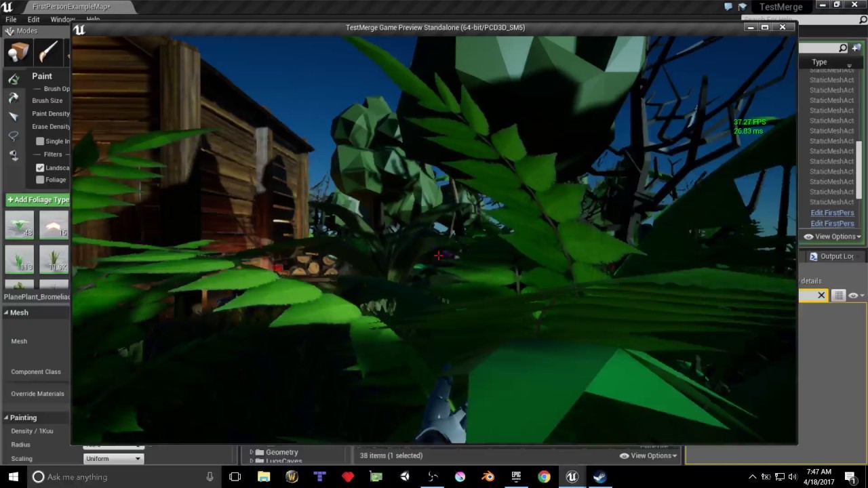868x488 pixels.
Task: Select foliage type thumbnail with count 113
Action: pos(20,258)
